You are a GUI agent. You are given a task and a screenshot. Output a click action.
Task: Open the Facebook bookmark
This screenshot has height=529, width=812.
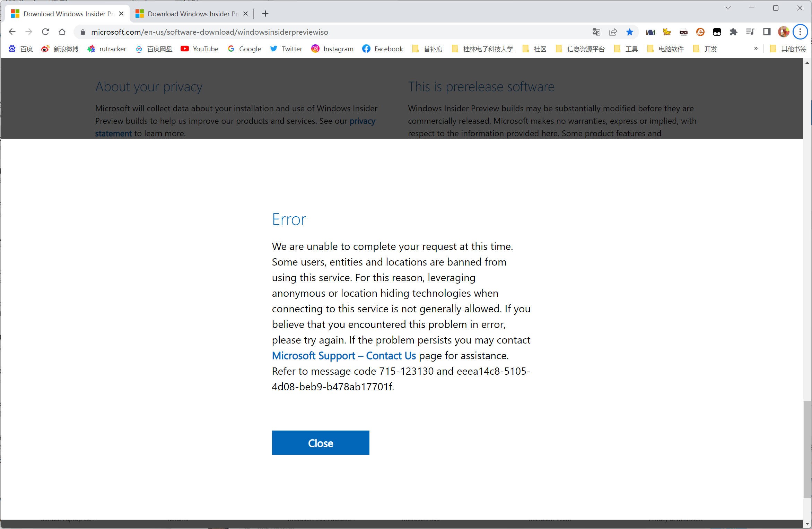pos(383,49)
